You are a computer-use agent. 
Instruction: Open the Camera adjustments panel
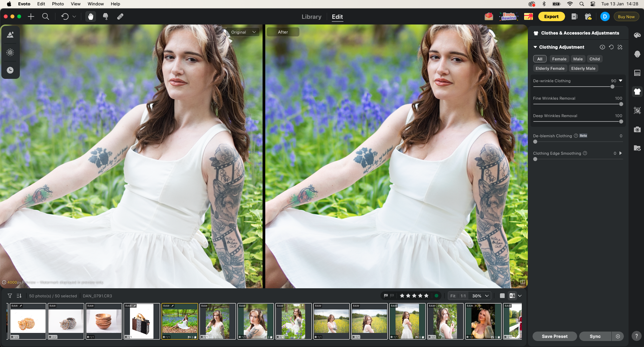637,130
